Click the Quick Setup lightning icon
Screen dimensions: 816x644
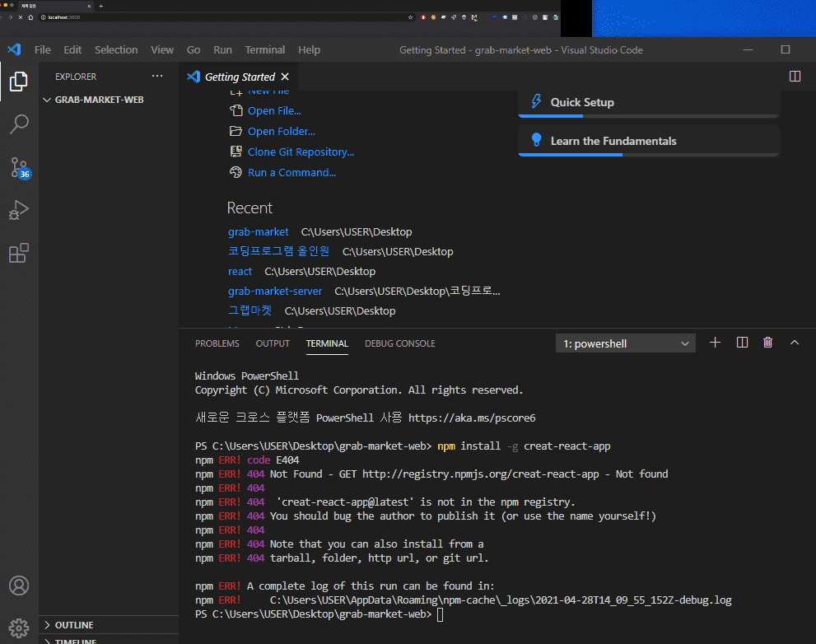coord(537,101)
